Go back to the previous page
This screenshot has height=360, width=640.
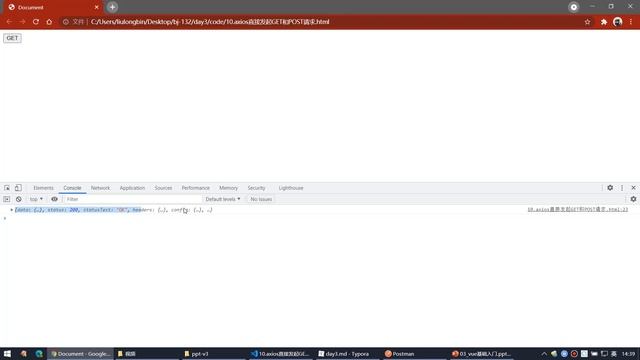9,22
